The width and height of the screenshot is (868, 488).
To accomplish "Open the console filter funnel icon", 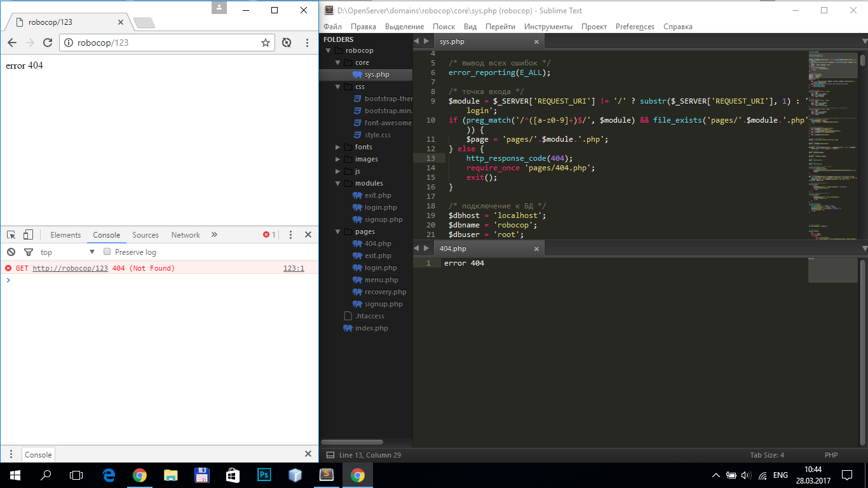I will [28, 252].
